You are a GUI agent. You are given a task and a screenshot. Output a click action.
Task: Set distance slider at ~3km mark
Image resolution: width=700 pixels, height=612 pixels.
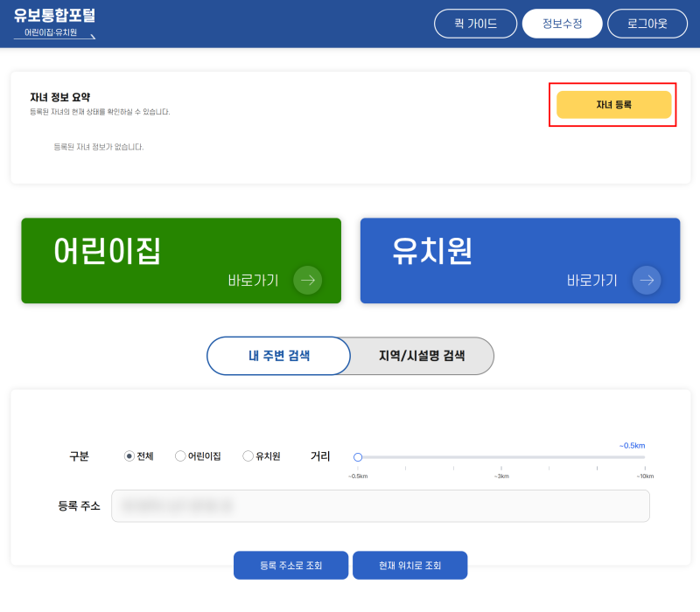[x=501, y=457]
